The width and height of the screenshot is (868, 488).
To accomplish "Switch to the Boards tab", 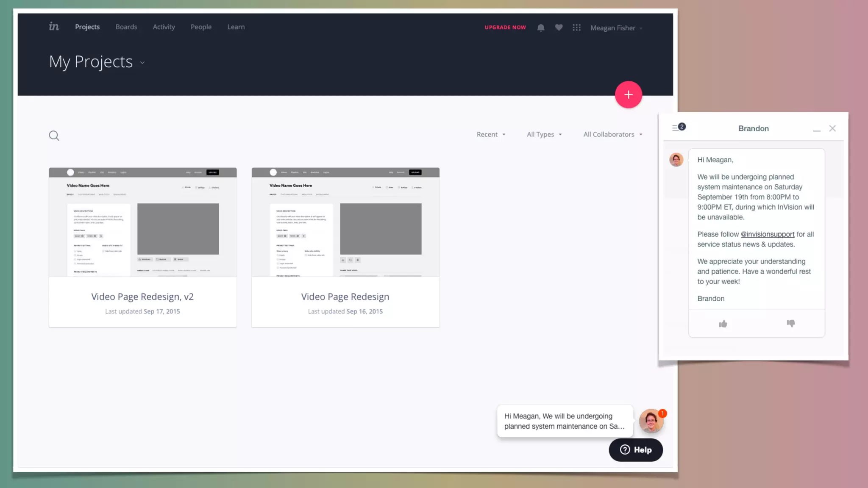I will 126,27.
